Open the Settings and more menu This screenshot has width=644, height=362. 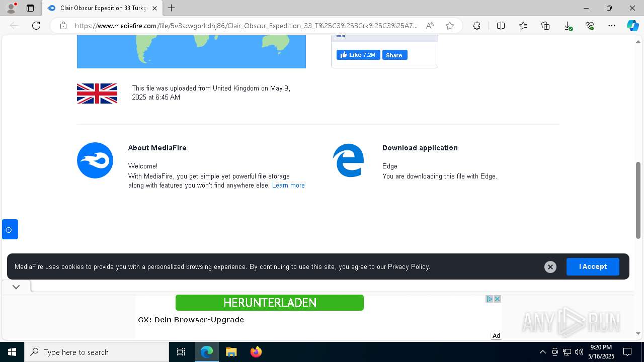pyautogui.click(x=612, y=26)
